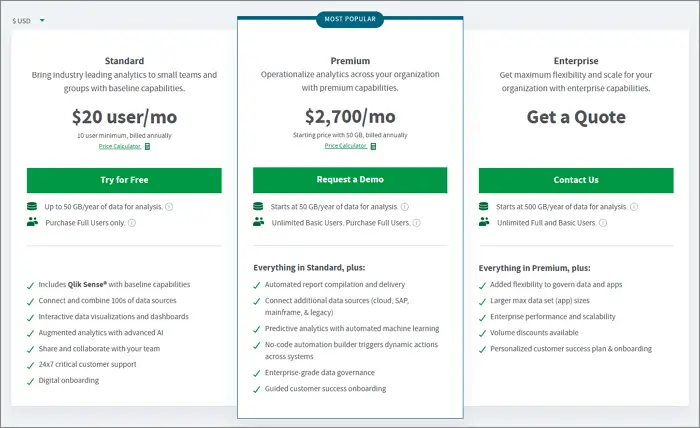Click info icon beside Starts at 50 GB/year

pyautogui.click(x=404, y=207)
